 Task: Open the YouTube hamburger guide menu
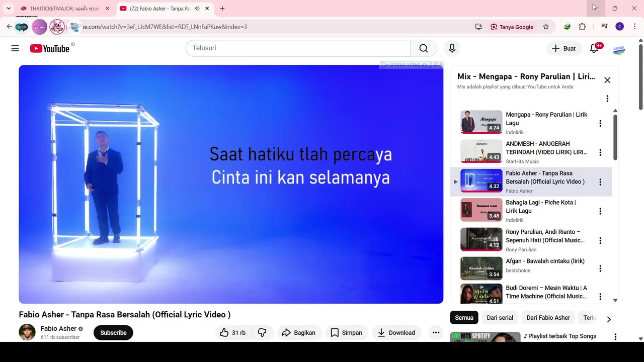coord(15,48)
